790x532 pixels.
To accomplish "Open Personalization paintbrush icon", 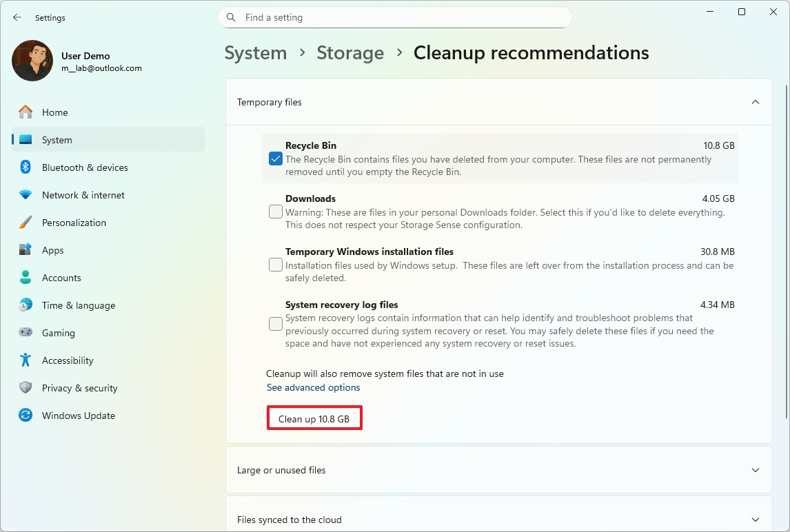I will pyautogui.click(x=26, y=223).
